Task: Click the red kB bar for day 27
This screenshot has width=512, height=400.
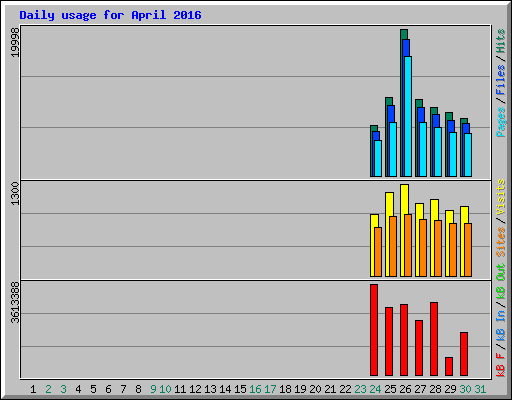Action: 419,348
